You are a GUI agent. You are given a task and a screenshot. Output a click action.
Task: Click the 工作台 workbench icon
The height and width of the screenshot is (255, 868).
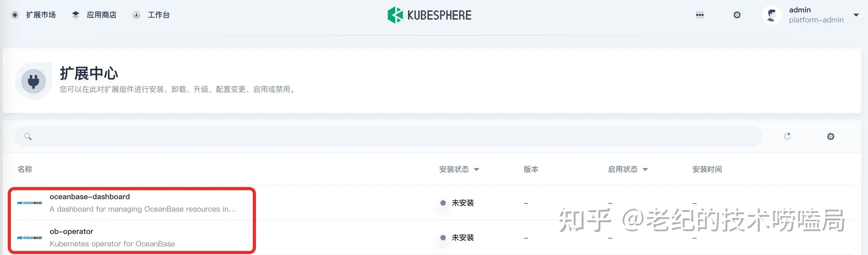coord(136,15)
